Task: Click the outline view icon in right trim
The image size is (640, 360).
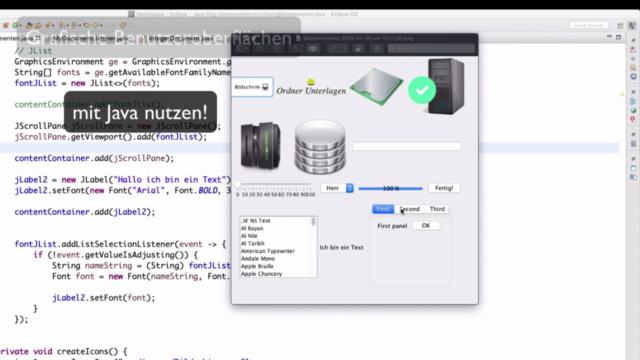Action: pyautogui.click(x=633, y=101)
